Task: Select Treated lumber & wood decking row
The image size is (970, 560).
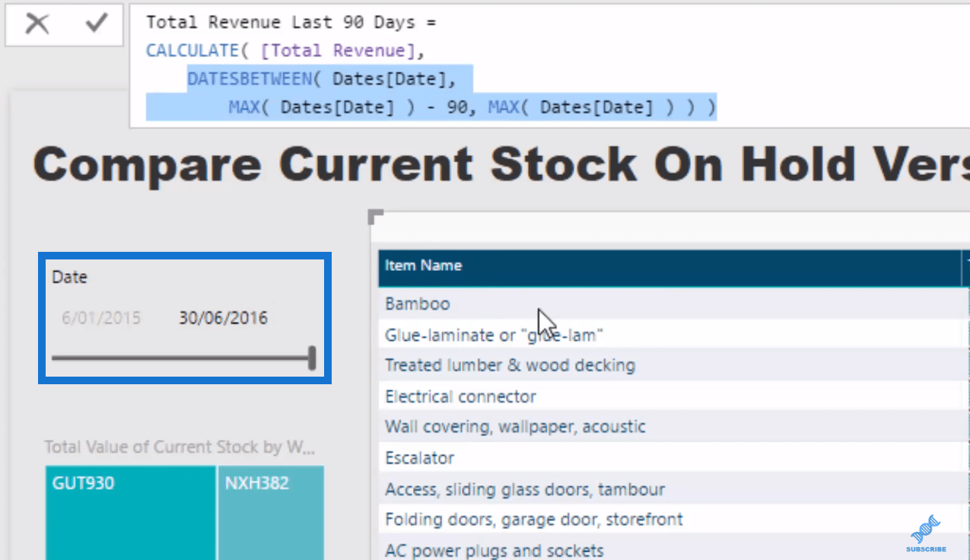Action: coord(673,365)
